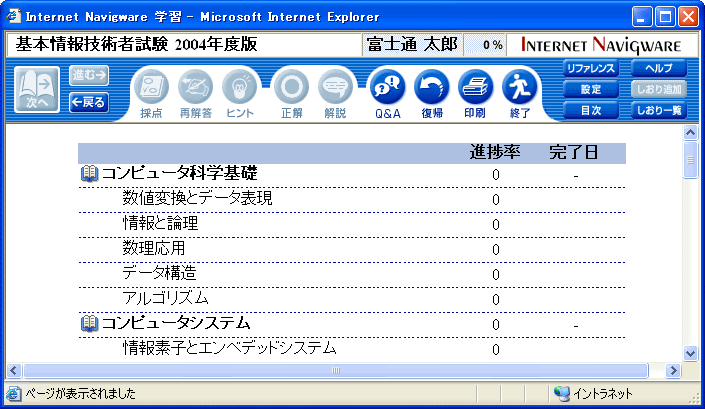Open the 情報と論理 section
Screen dimensions: 705x409
coord(161,223)
